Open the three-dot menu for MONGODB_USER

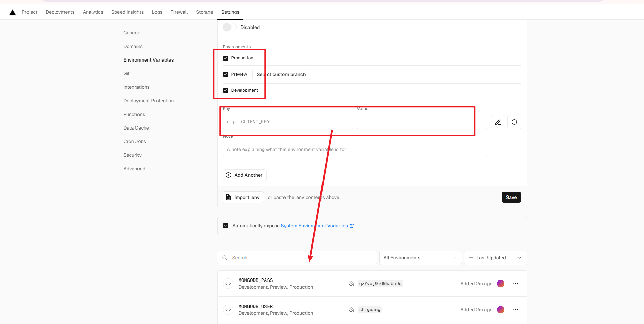[x=516, y=310]
